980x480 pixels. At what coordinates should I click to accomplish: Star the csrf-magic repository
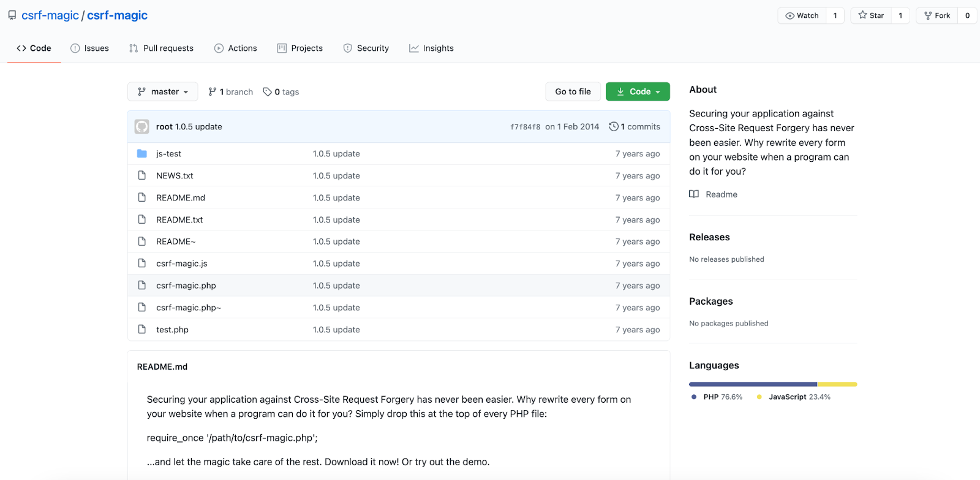coord(871,16)
